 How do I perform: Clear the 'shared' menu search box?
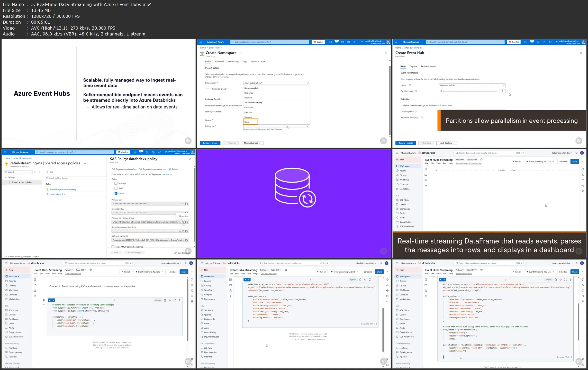31,172
